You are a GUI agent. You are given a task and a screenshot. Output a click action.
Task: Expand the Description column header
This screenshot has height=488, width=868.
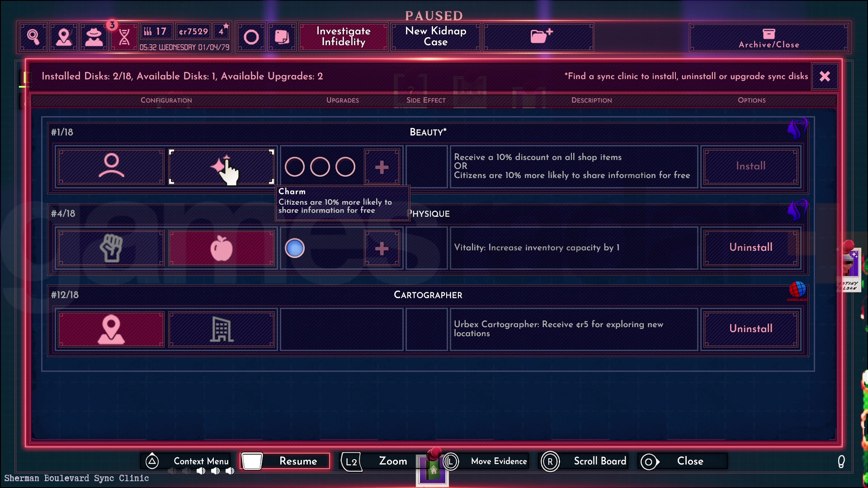(x=591, y=100)
